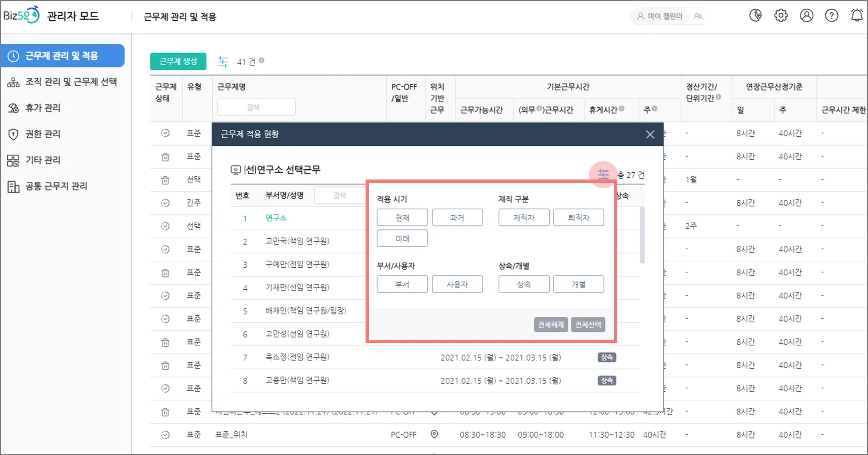Click the trash icon in the 1월 선택 row
Viewport: 868px width, 455px height.
click(x=165, y=180)
